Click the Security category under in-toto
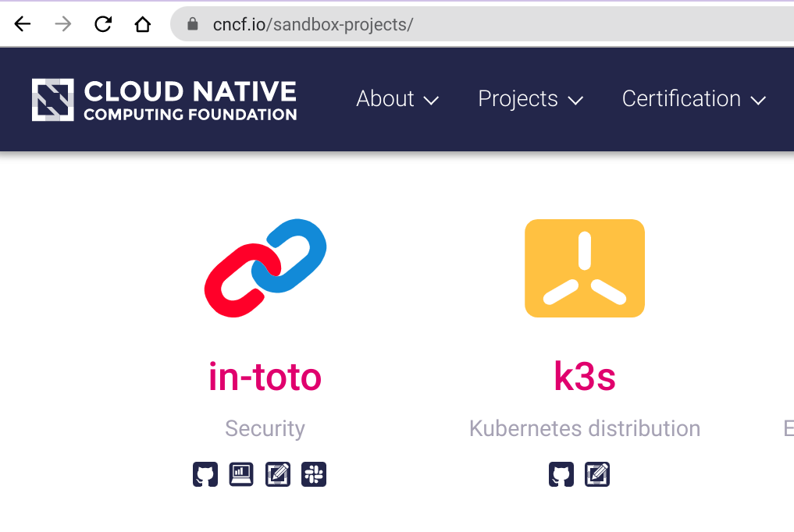The image size is (794, 532). tap(265, 428)
